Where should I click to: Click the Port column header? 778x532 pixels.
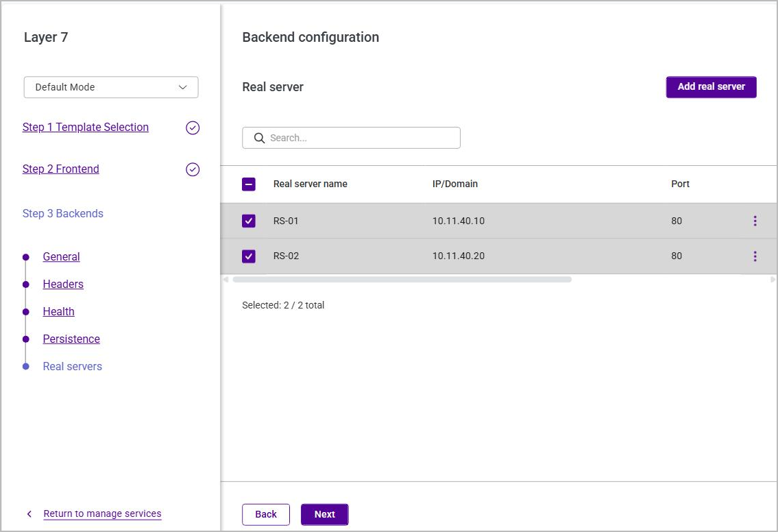[x=680, y=184]
